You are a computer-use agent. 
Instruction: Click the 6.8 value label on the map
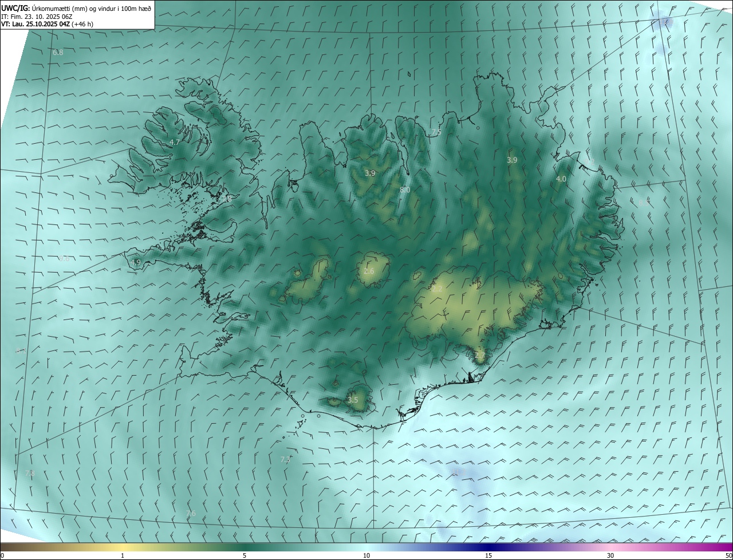point(58,52)
